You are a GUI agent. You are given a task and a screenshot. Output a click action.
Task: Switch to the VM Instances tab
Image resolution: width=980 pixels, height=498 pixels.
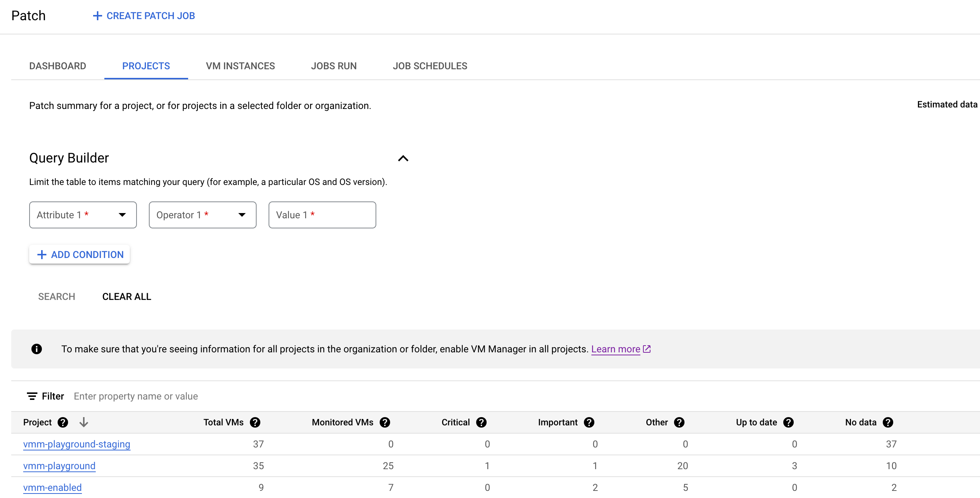pos(240,66)
